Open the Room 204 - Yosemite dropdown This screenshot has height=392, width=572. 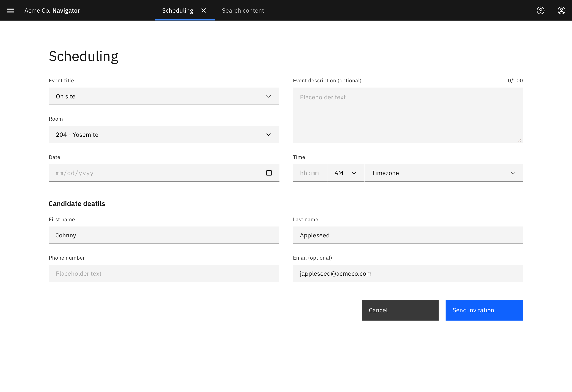(x=164, y=135)
